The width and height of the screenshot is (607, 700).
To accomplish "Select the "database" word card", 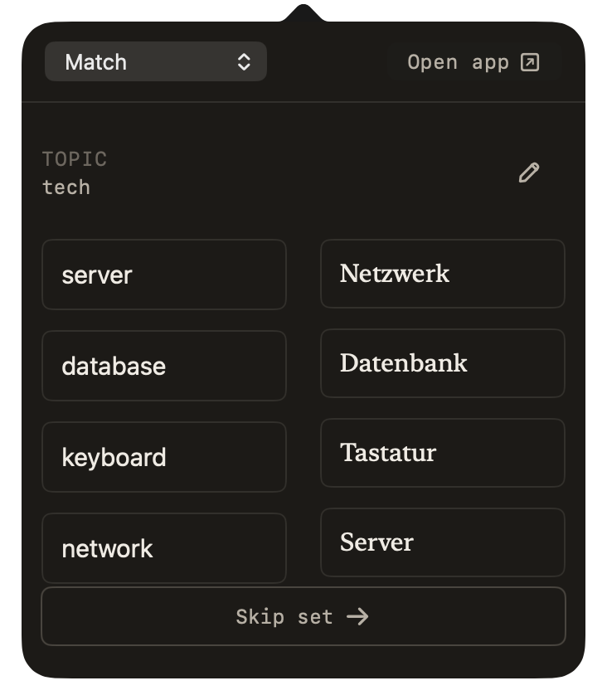I will tap(164, 366).
